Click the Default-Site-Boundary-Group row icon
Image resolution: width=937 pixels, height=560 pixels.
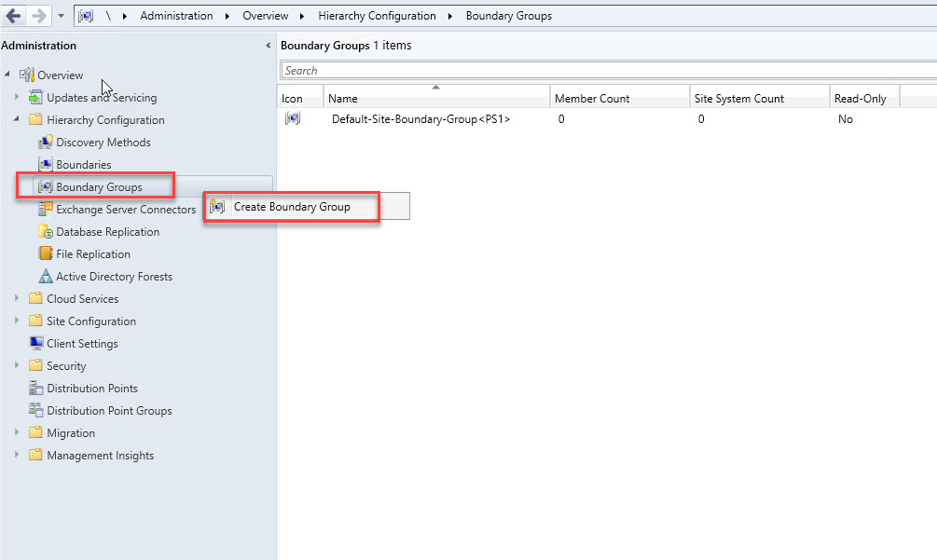(292, 119)
